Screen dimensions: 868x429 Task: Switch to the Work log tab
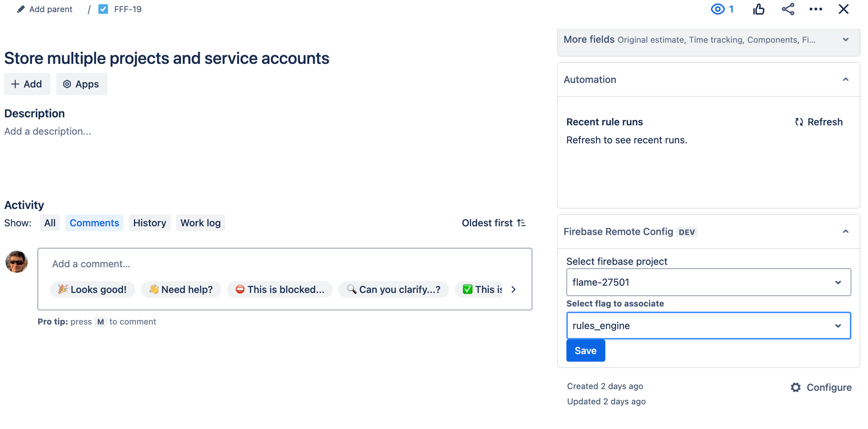tap(201, 223)
